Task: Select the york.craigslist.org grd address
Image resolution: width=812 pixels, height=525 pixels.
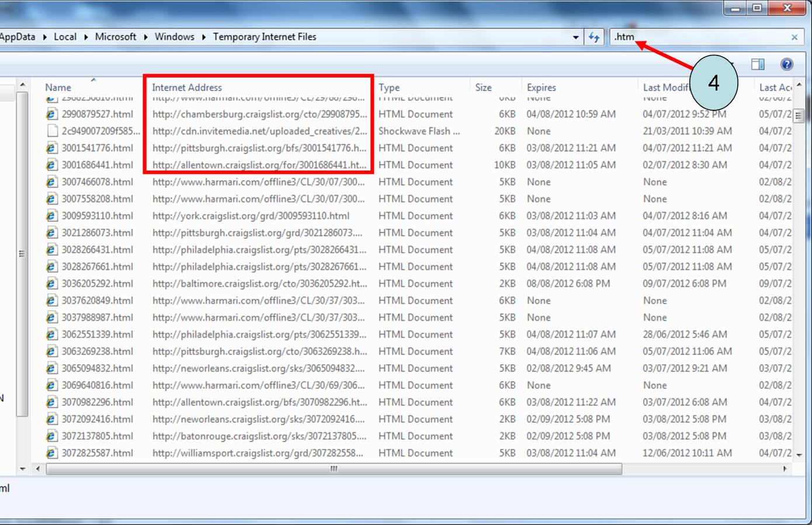Action: (251, 216)
